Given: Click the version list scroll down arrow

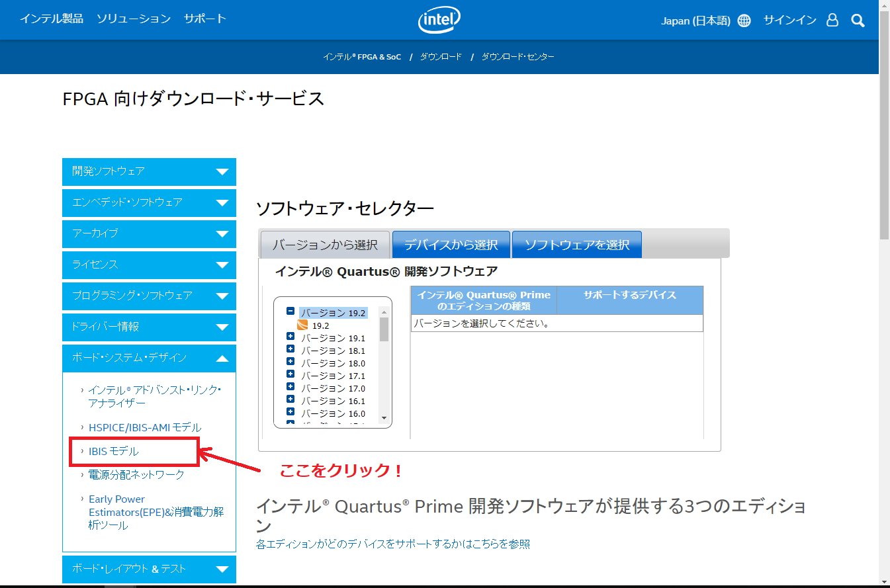Looking at the screenshot, I should pyautogui.click(x=383, y=418).
